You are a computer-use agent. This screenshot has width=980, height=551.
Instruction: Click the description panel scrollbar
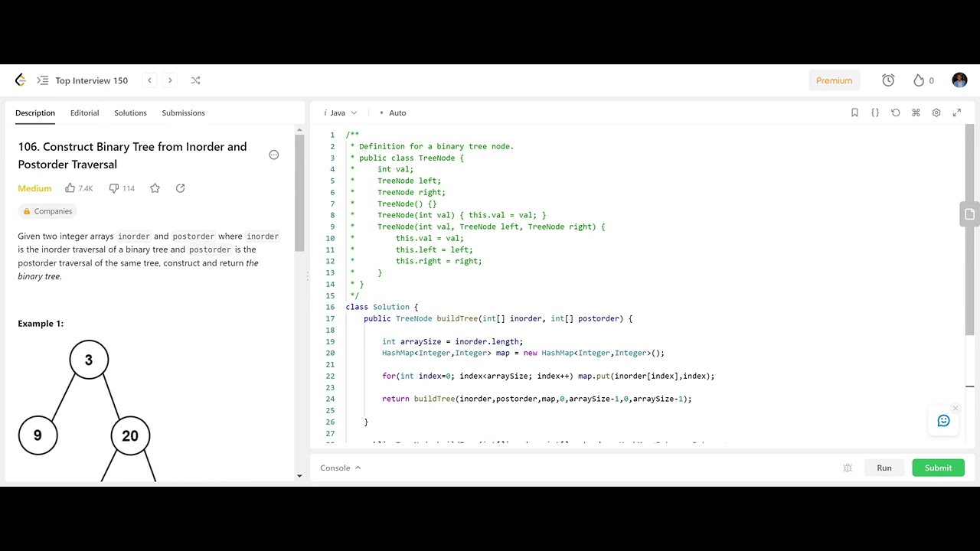point(299,192)
